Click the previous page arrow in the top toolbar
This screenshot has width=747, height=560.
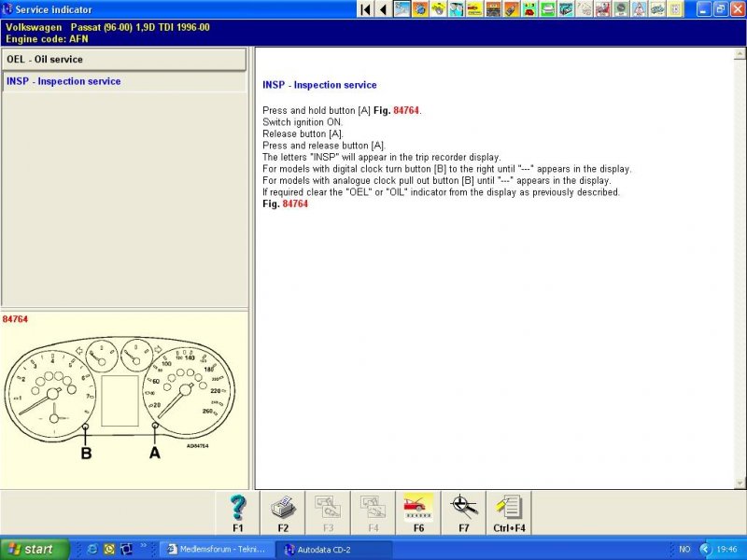click(x=383, y=9)
